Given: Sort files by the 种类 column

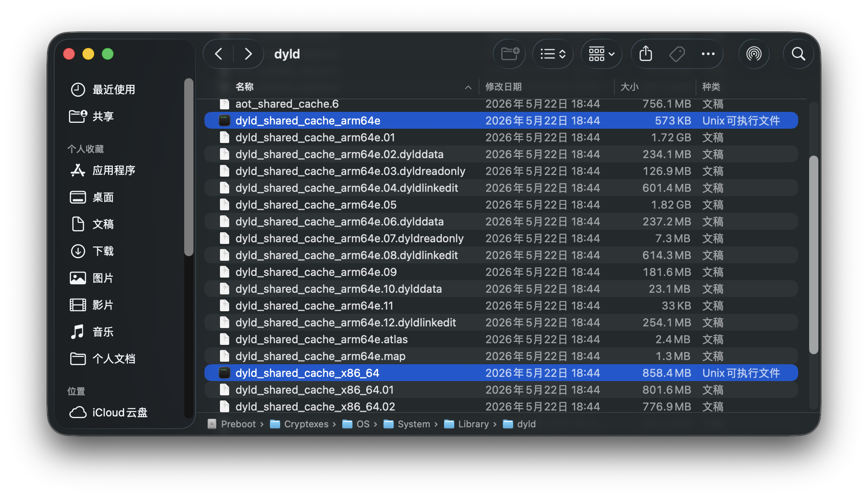Looking at the screenshot, I should [711, 87].
